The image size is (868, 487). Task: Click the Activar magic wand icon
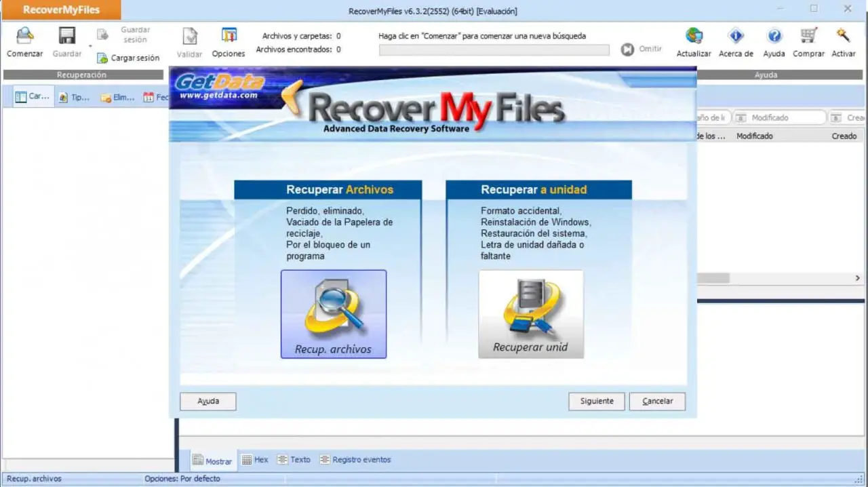843,36
